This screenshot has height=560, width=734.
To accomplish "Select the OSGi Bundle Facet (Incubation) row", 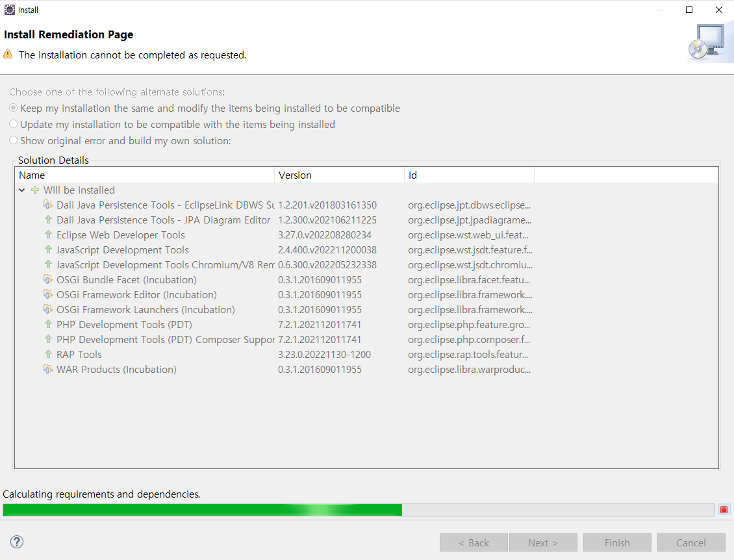I will pyautogui.click(x=366, y=280).
